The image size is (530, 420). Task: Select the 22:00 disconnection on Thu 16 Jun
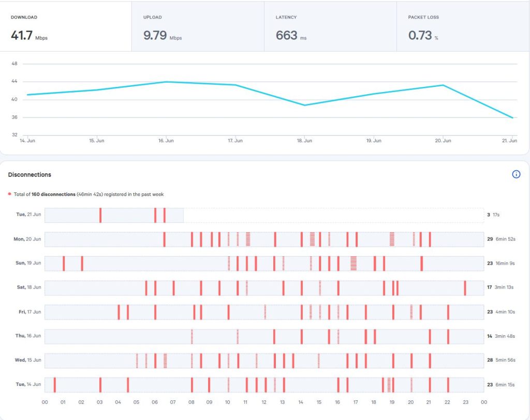click(448, 336)
